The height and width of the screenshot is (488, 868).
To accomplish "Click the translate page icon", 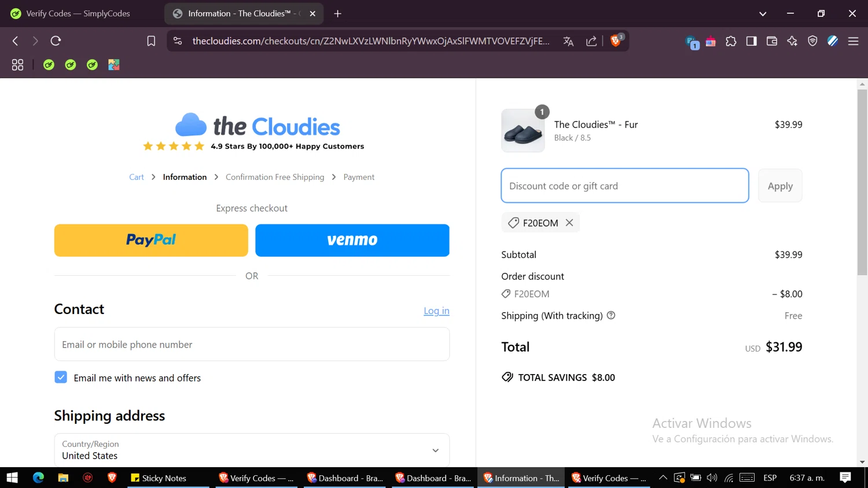I will [x=568, y=41].
